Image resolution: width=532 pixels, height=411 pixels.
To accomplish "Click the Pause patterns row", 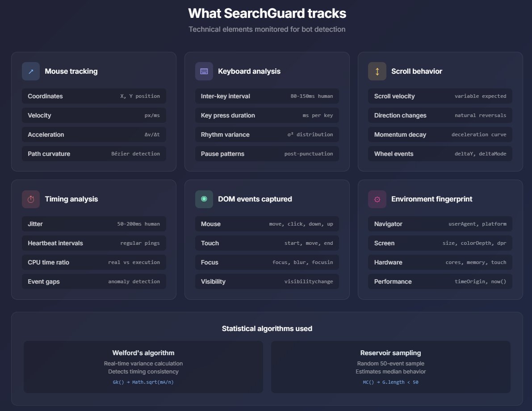I will click(267, 154).
